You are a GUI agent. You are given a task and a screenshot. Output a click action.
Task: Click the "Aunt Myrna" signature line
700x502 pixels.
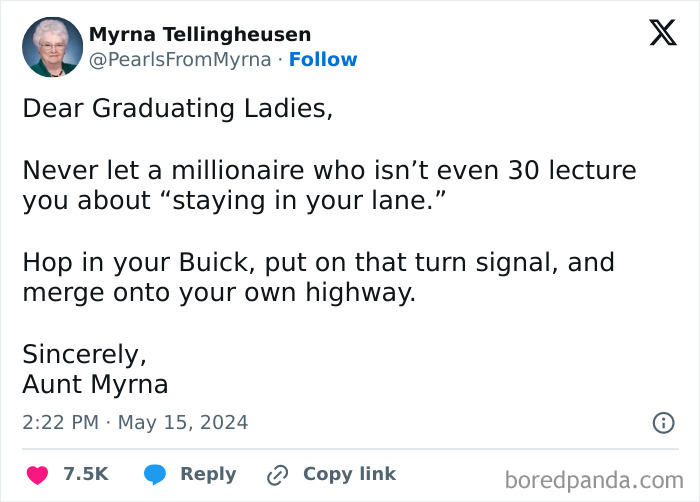(95, 384)
